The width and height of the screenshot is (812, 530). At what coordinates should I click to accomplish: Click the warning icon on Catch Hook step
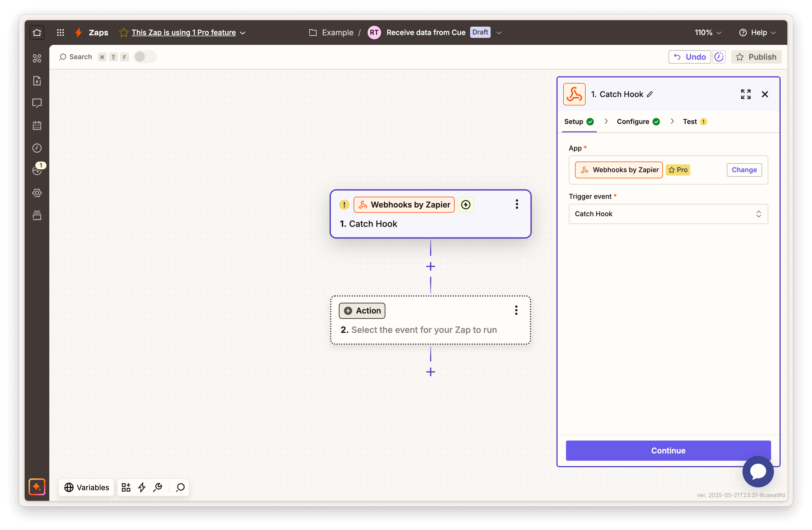pyautogui.click(x=344, y=204)
